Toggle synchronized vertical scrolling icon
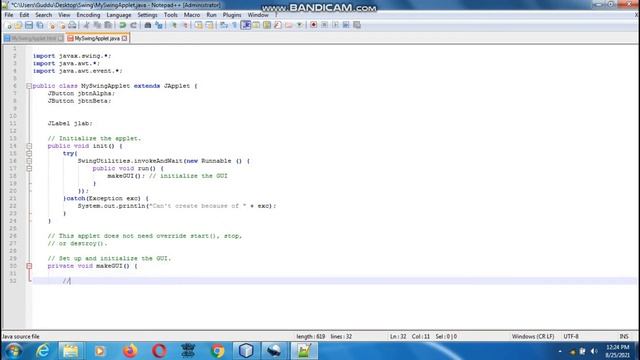Viewport: 640px width, 360px height. [x=199, y=25]
